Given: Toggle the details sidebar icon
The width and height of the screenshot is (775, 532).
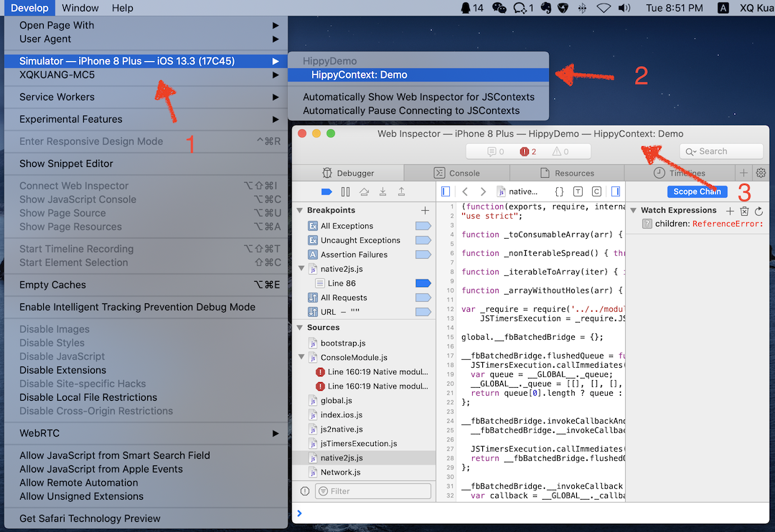Looking at the screenshot, I should [616, 191].
